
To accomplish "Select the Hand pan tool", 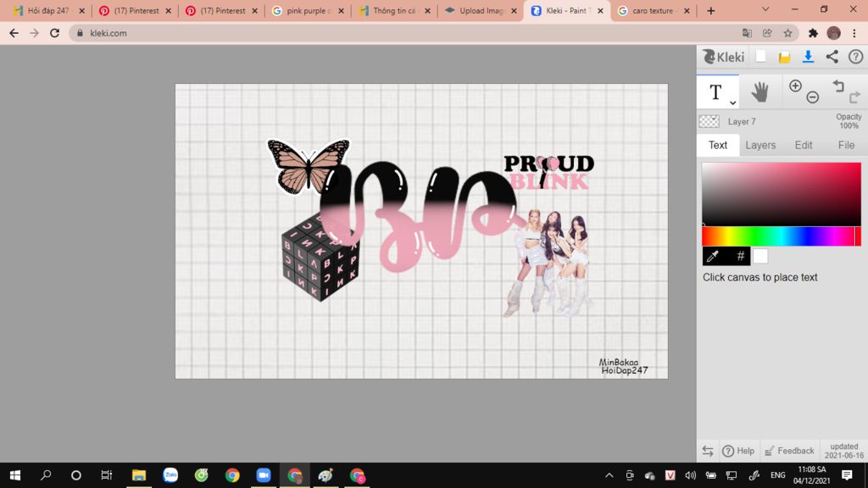I will pyautogui.click(x=760, y=91).
